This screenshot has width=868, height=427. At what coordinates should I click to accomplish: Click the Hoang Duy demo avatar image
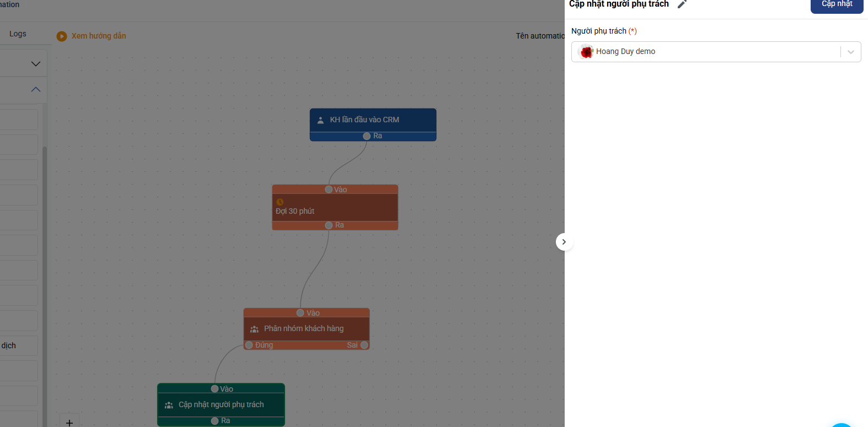coord(586,52)
